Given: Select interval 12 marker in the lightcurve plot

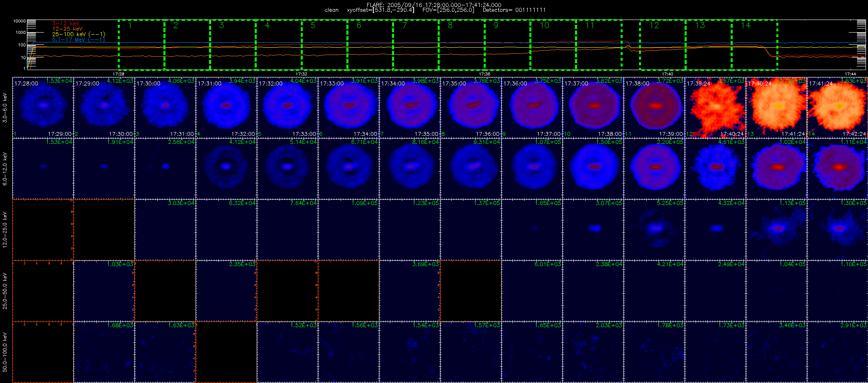Looking at the screenshot, I should (654, 26).
